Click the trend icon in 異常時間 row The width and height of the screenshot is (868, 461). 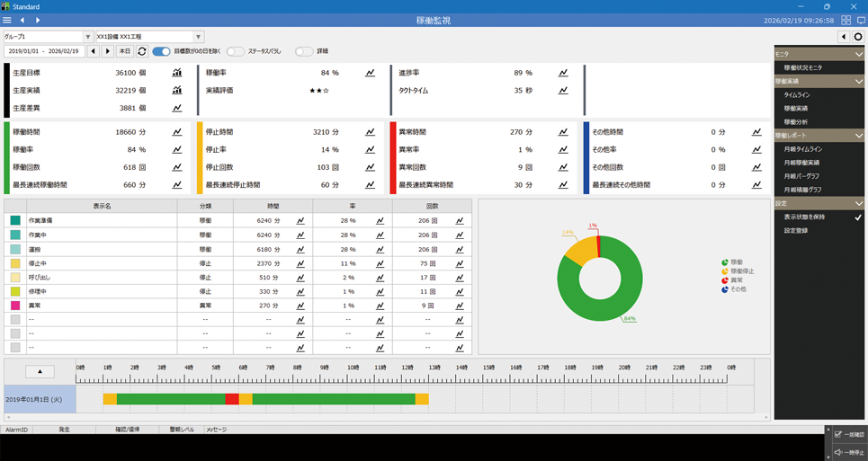tap(563, 132)
